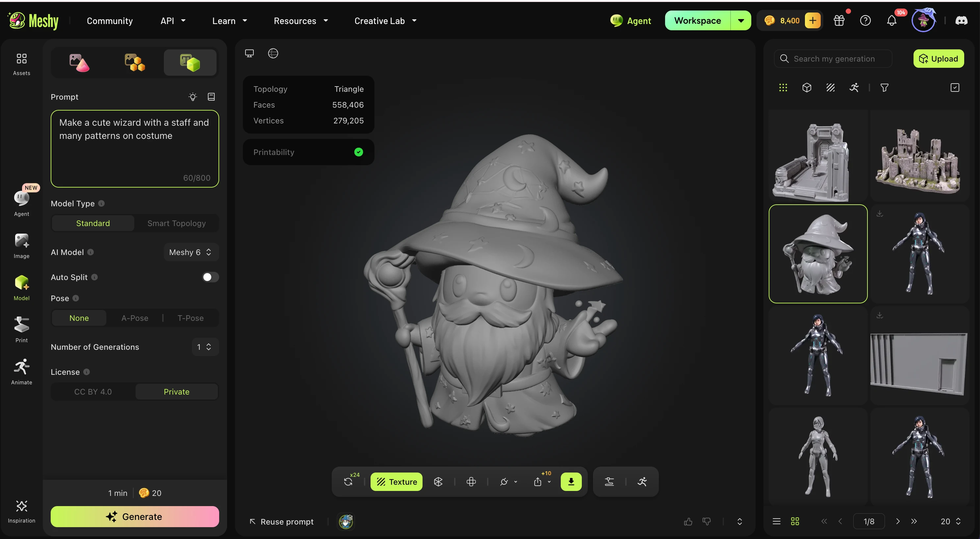Open the Discord icon in header
The image size is (980, 539).
click(961, 20)
